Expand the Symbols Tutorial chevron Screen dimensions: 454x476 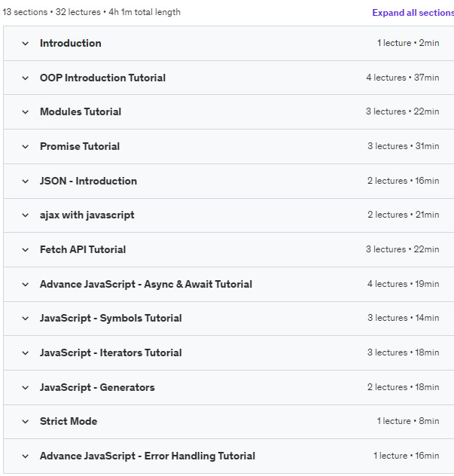[x=26, y=319]
